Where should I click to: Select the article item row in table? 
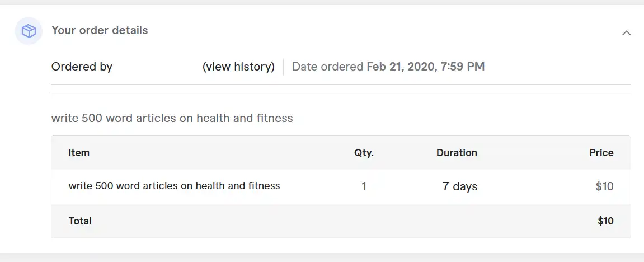(x=341, y=187)
